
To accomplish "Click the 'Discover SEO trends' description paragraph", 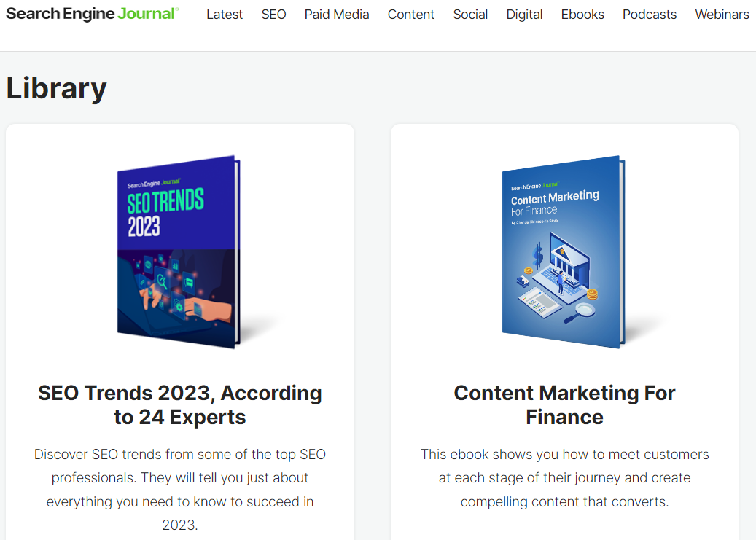I will pos(180,490).
